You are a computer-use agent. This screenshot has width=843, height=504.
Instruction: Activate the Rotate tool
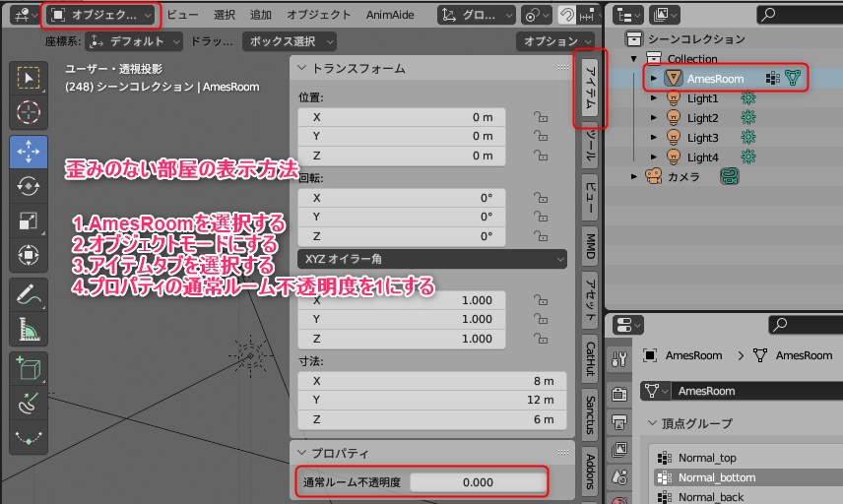[x=29, y=186]
